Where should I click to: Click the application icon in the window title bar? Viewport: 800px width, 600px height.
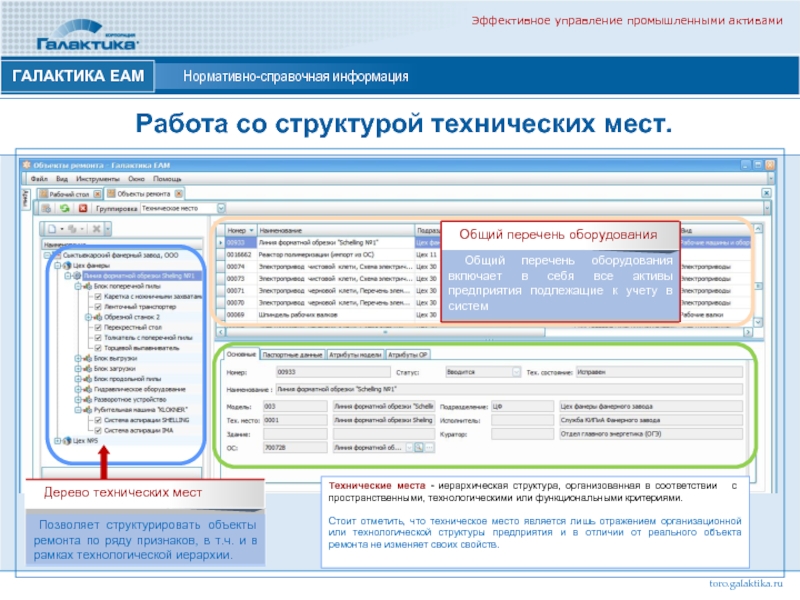pos(27,165)
